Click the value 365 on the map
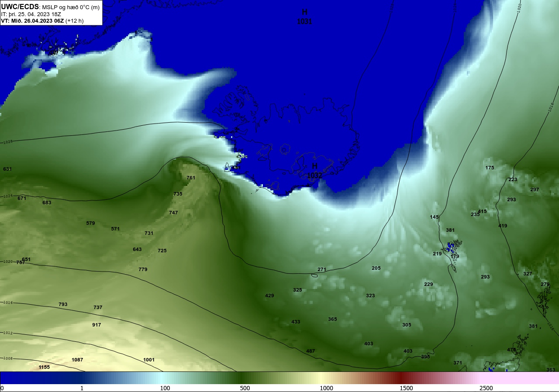Screen dimensions: 559x392 332,319
